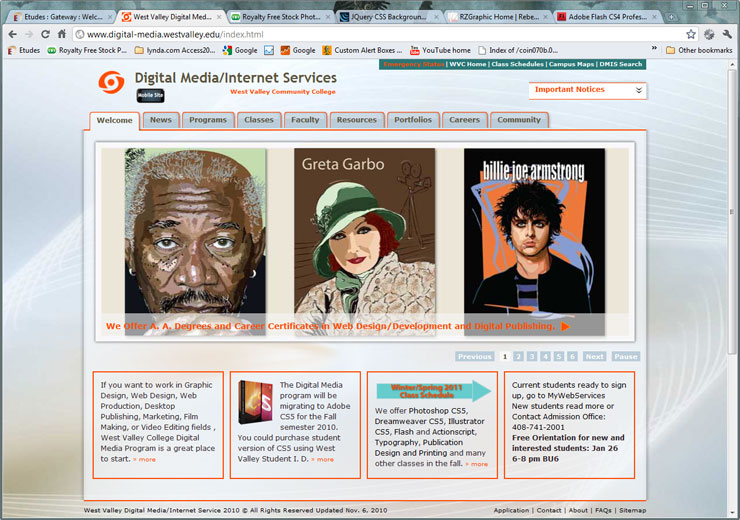Open the Sitemap footer link
This screenshot has width=740, height=520.
632,511
